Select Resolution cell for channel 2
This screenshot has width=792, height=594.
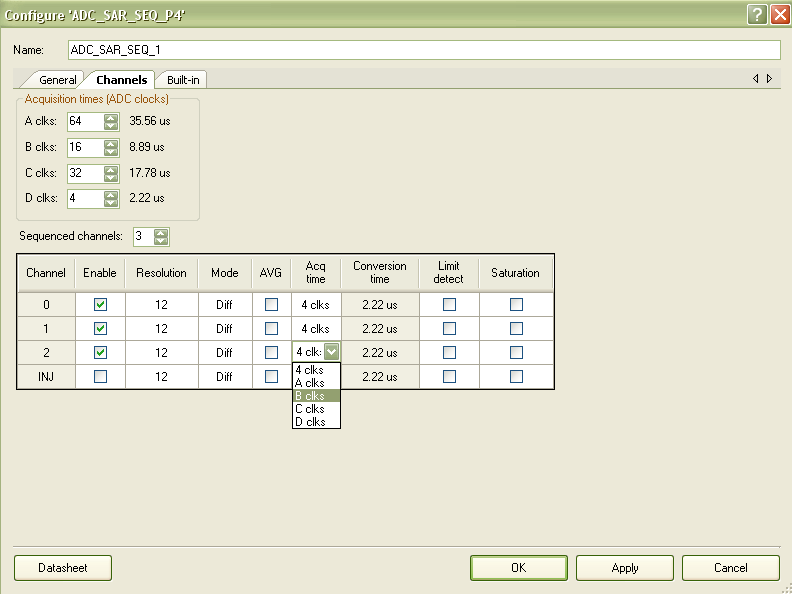click(x=161, y=353)
